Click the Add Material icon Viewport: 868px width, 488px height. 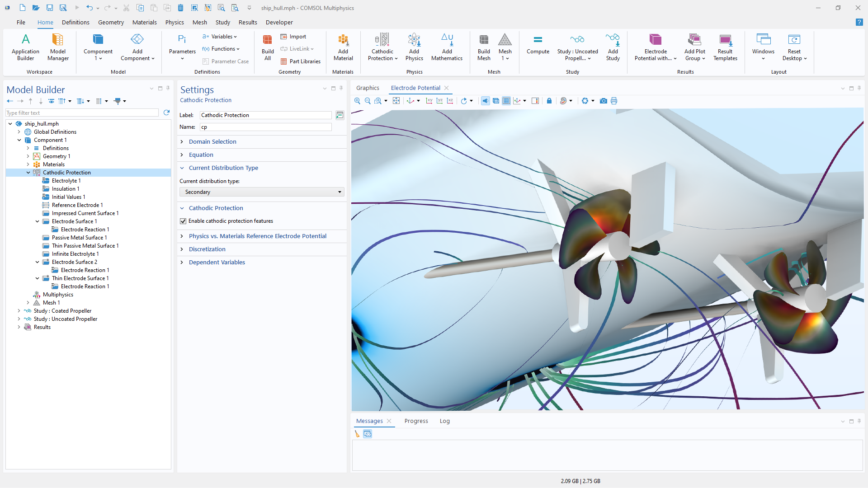tap(343, 47)
